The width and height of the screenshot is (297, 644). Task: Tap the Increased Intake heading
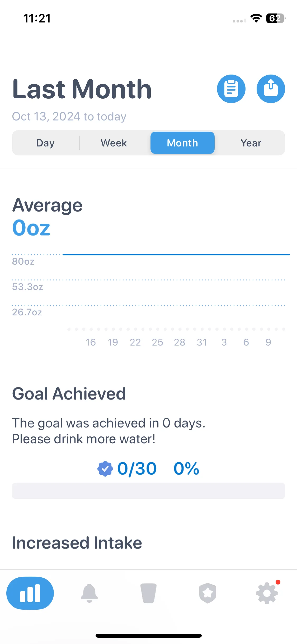[x=77, y=543]
